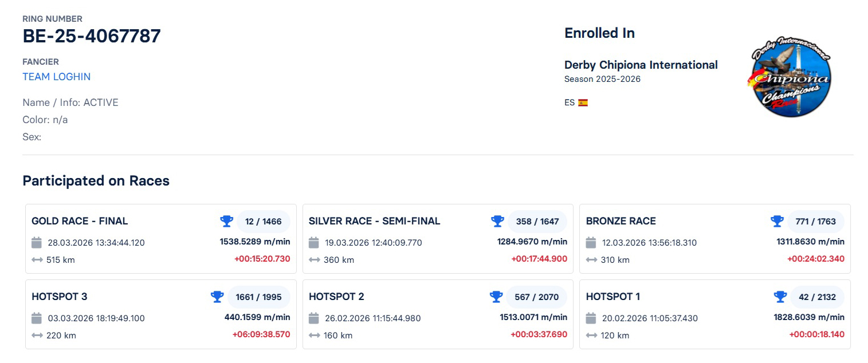
Task: Click the distance arrows icon beside 310 km
Action: [x=591, y=259]
